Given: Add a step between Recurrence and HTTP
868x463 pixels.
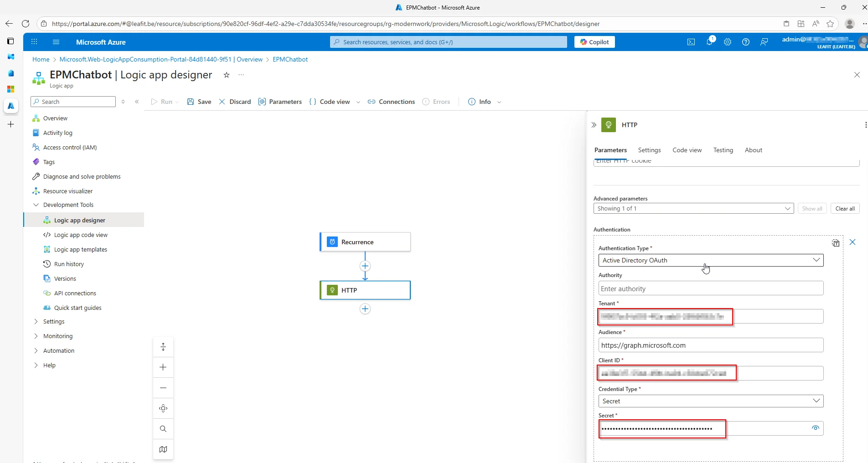Looking at the screenshot, I should coord(365,266).
